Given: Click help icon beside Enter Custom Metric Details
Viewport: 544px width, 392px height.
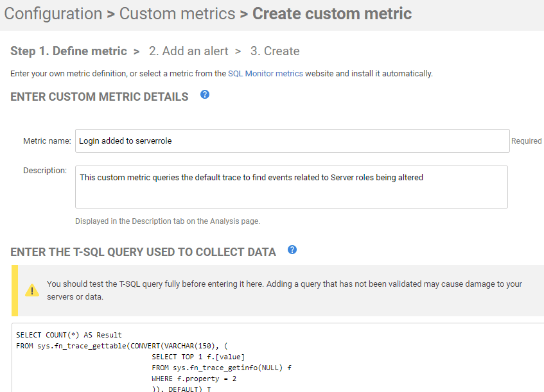Looking at the screenshot, I should point(205,94).
